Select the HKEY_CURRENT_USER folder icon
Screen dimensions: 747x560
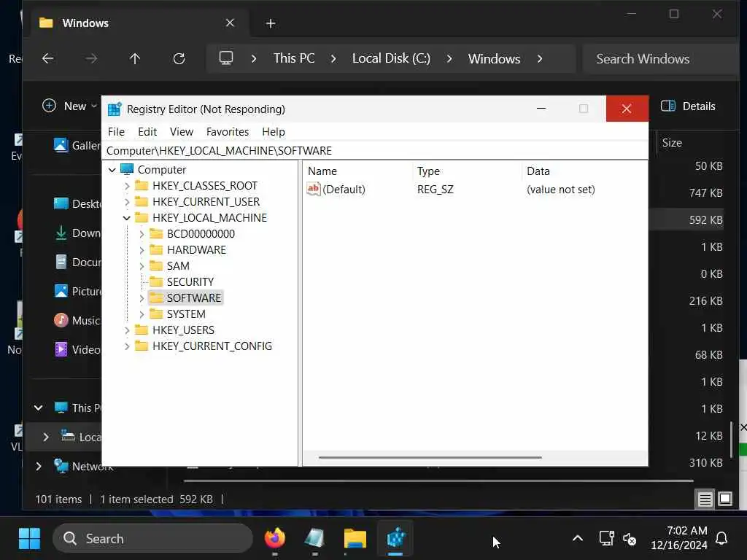(x=142, y=201)
